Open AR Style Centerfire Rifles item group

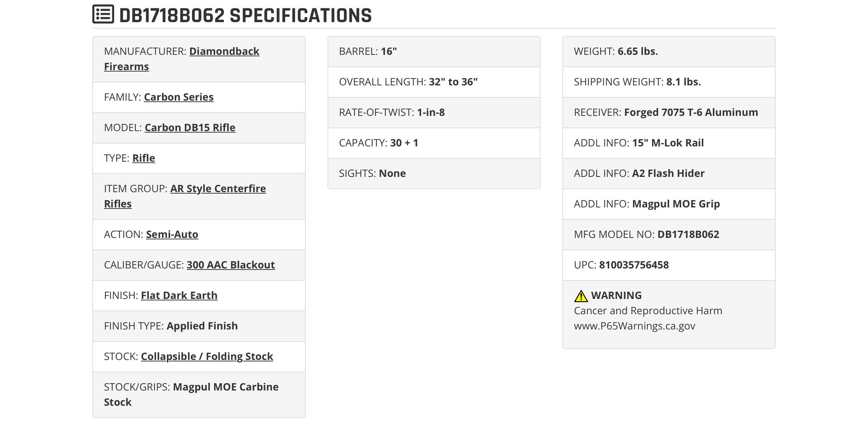(185, 196)
